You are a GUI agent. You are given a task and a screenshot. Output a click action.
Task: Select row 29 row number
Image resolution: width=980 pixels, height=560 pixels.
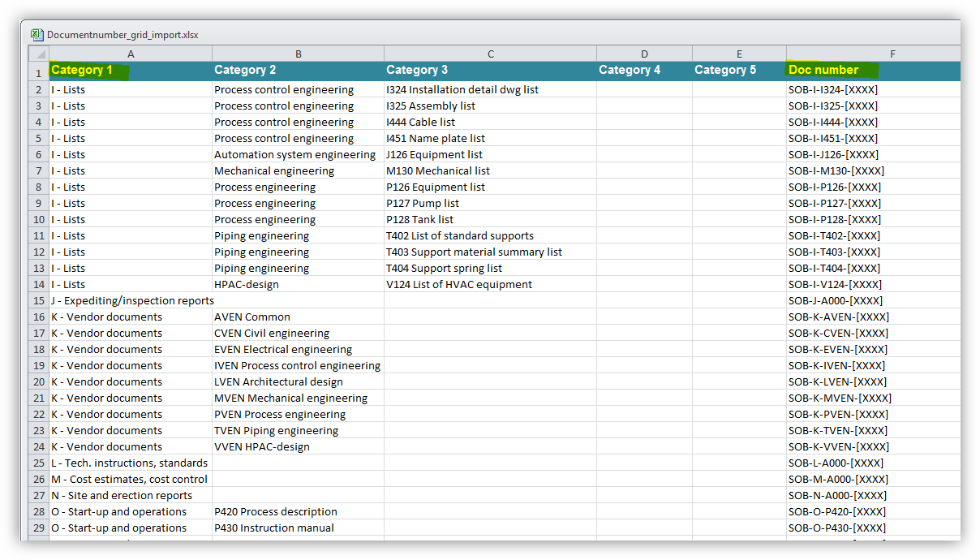[x=39, y=528]
